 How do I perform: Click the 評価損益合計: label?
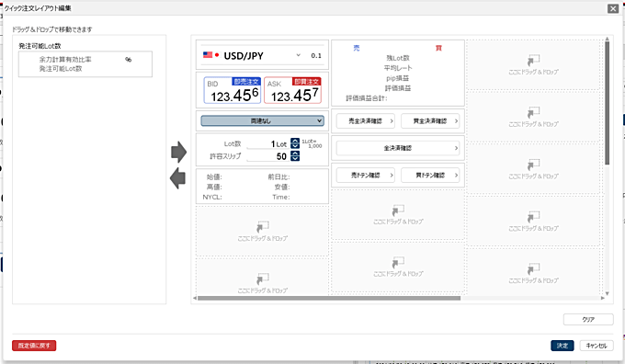click(x=367, y=98)
